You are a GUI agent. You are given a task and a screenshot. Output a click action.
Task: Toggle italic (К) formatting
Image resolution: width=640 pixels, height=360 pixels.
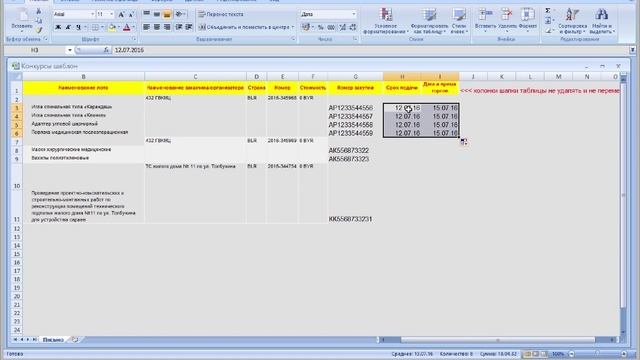[x=68, y=27]
